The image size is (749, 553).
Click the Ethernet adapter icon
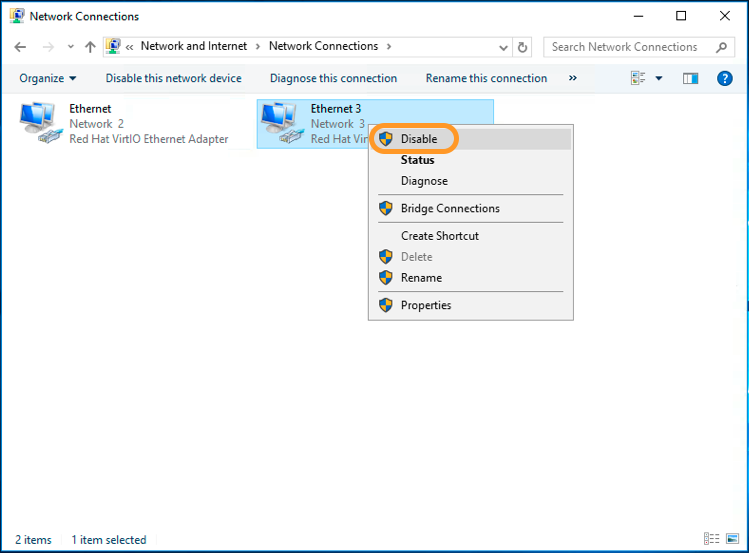click(x=40, y=123)
